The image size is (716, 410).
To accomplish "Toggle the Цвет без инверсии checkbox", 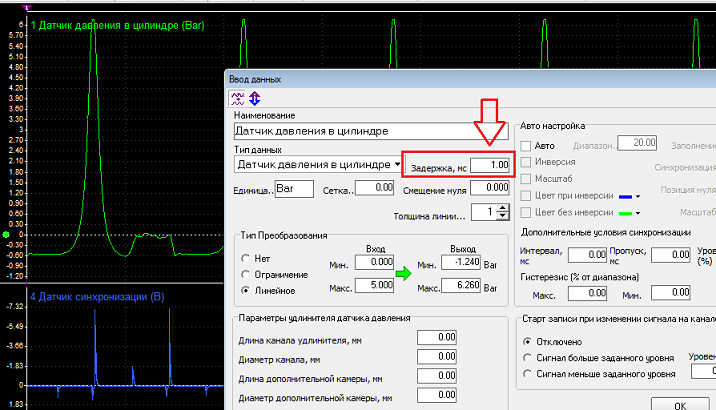I will coord(526,212).
